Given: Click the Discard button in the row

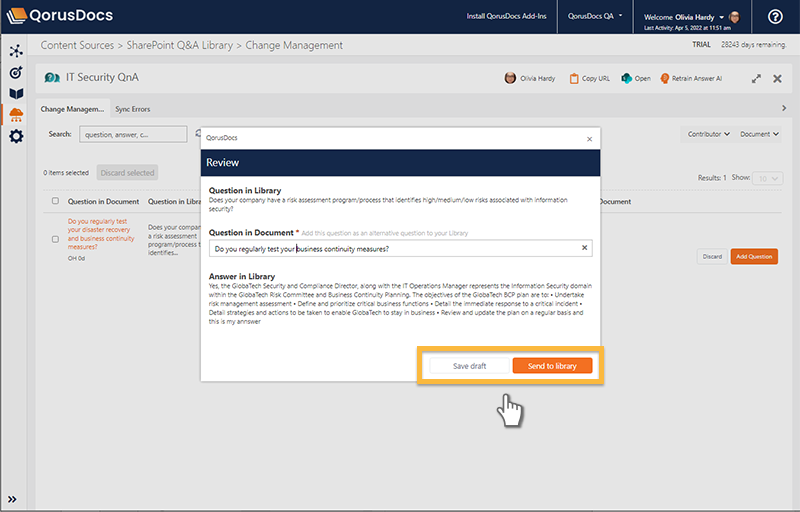Looking at the screenshot, I should pos(712,257).
